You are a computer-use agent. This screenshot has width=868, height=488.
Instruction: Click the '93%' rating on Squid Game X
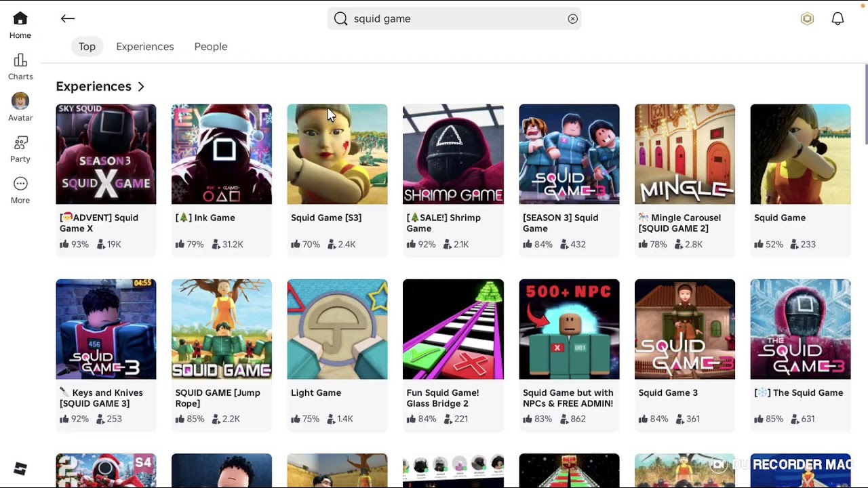point(80,245)
